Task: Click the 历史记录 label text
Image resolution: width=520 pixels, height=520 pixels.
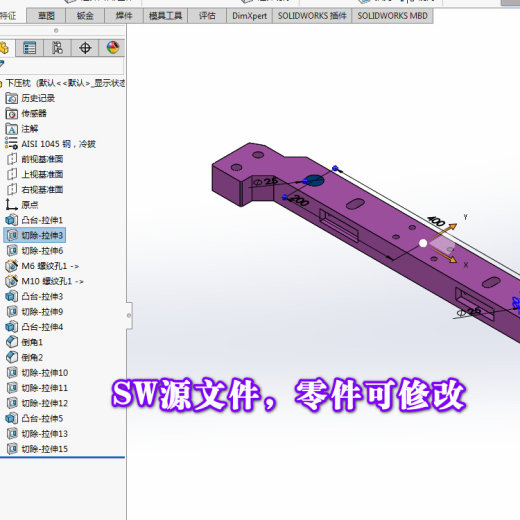Action: [38, 98]
